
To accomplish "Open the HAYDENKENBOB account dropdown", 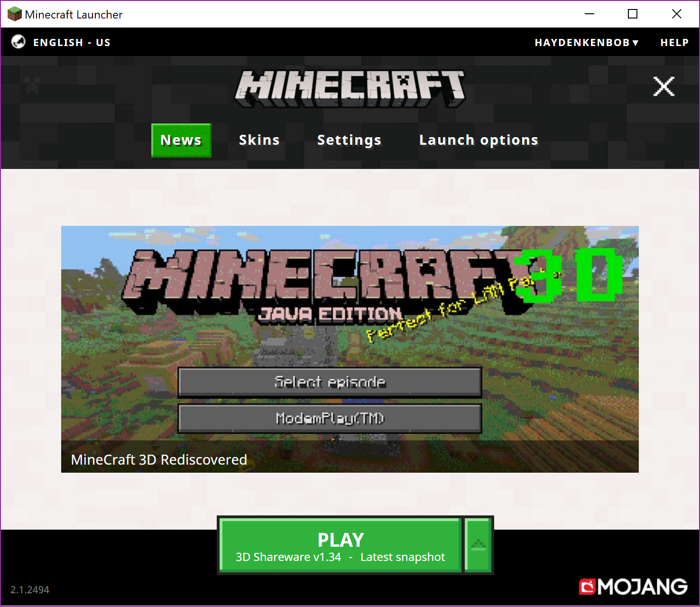I will point(587,43).
